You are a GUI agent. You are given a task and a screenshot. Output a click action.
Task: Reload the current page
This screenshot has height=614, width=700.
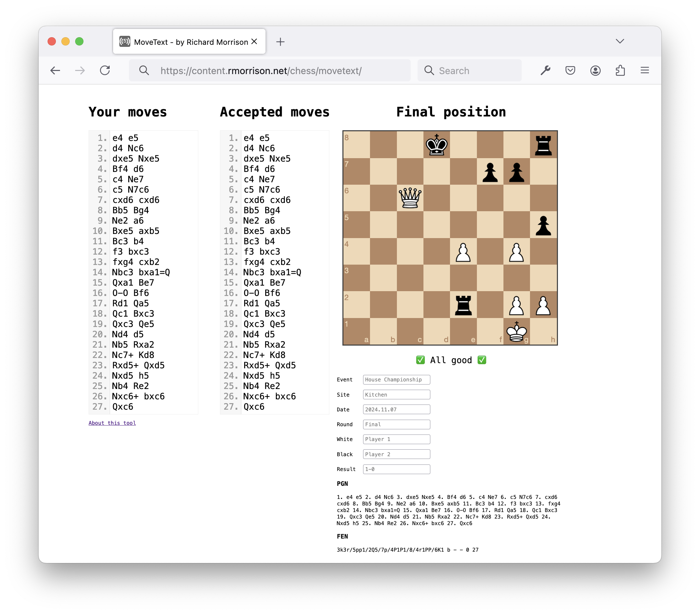pos(105,71)
